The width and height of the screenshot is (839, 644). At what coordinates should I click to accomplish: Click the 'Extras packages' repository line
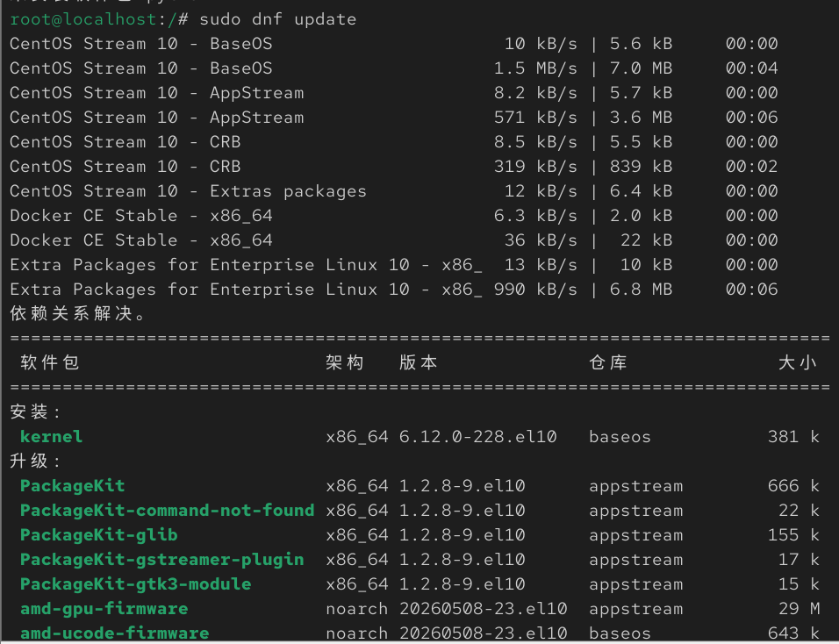(x=393, y=191)
